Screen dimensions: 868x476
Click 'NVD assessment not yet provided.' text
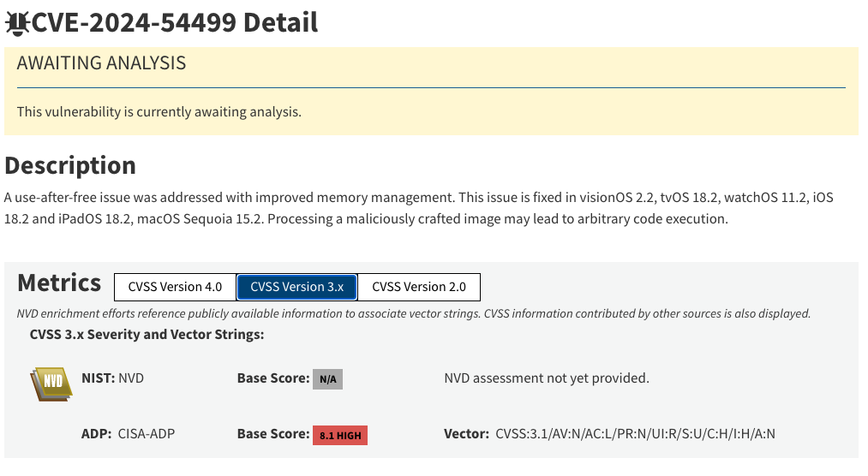[x=547, y=378]
